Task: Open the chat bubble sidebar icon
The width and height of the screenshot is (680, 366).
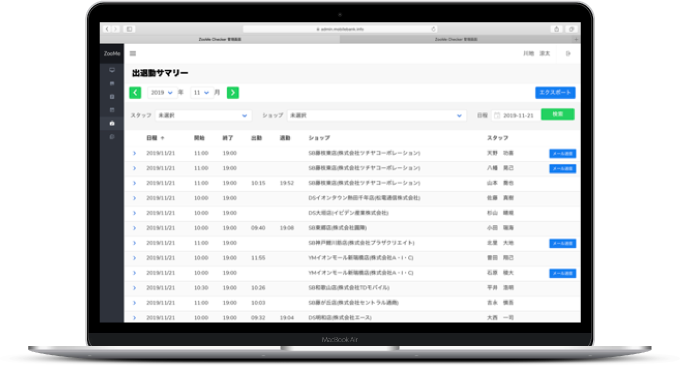Action: tap(112, 137)
